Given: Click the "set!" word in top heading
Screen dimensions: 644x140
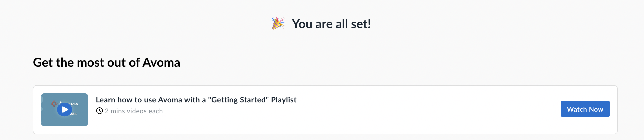Looking at the screenshot, I should click(361, 24).
